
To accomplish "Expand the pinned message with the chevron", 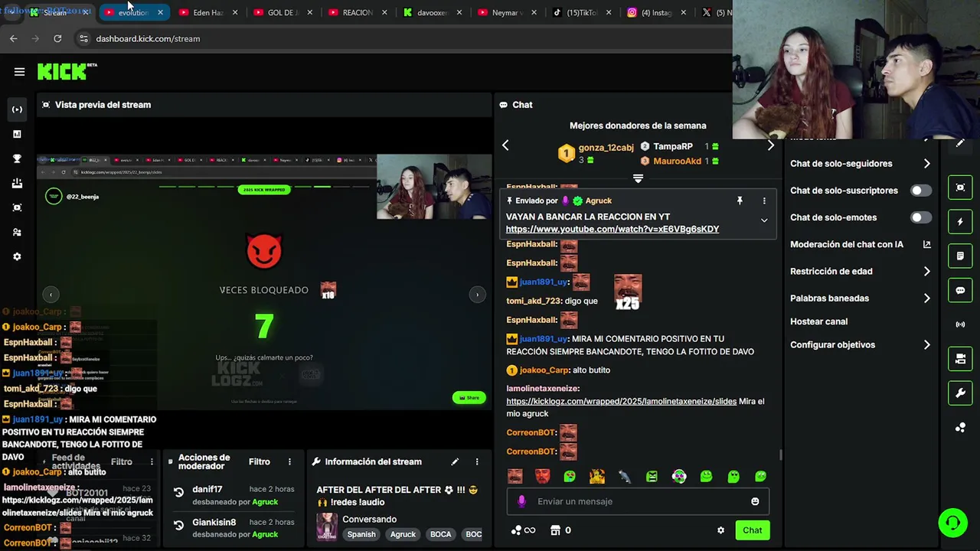I will click(763, 220).
